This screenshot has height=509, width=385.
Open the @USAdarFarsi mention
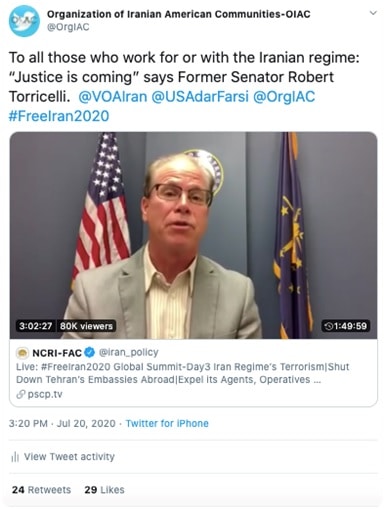tap(200, 97)
